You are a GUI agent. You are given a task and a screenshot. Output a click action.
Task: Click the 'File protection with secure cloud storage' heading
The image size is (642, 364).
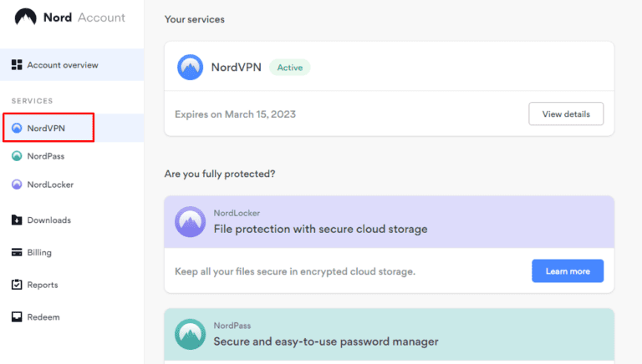coord(320,229)
